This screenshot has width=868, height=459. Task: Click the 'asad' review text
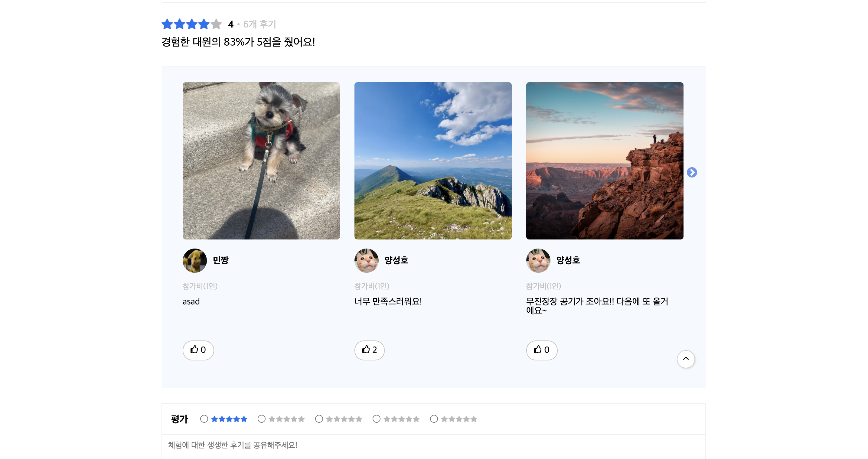click(x=191, y=301)
